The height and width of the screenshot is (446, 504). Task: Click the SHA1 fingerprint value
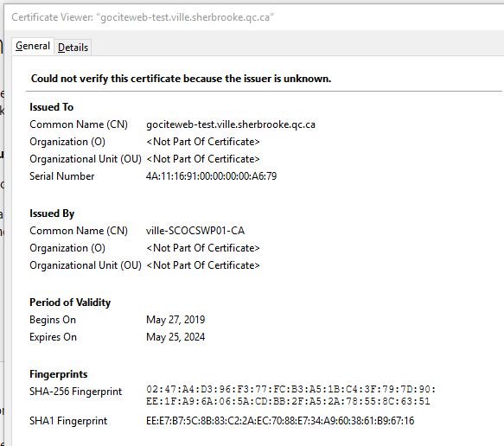(280, 421)
